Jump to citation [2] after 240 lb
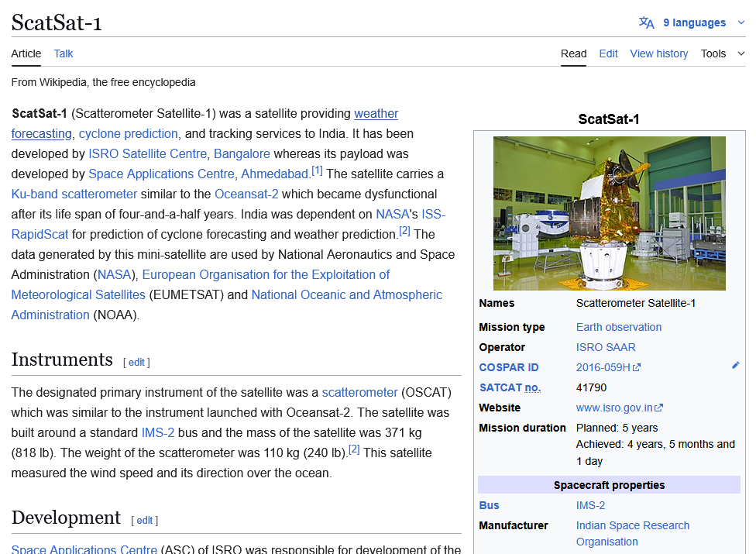Image resolution: width=756 pixels, height=554 pixels. [354, 449]
